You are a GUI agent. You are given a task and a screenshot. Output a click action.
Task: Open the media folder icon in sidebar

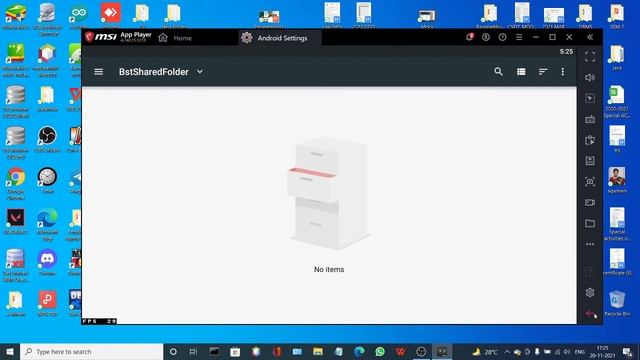click(x=590, y=223)
